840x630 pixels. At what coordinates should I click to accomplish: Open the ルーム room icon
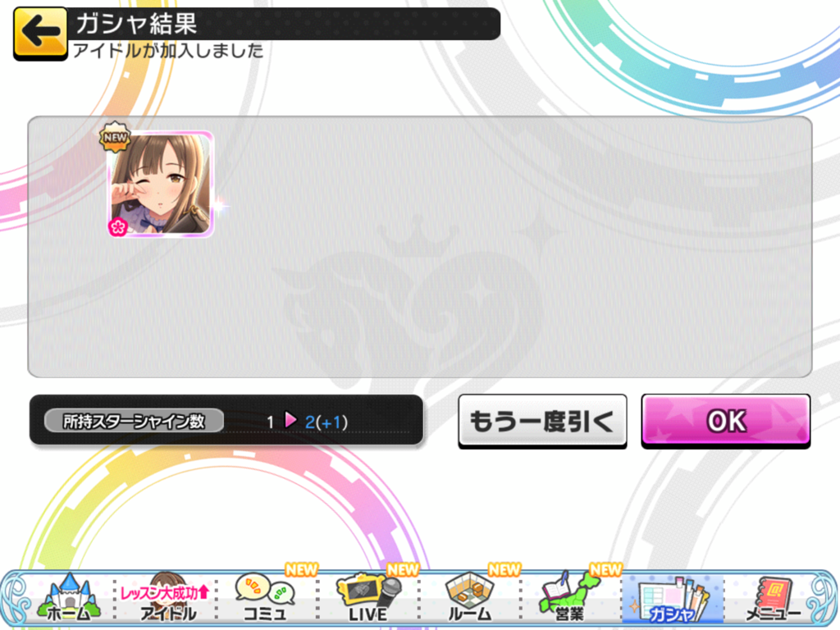tap(470, 598)
